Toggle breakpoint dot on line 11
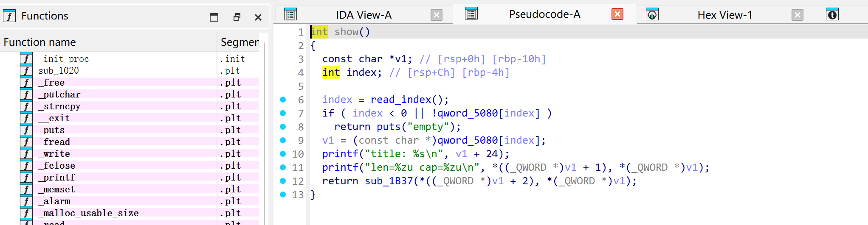This screenshot has height=225, width=868. [283, 167]
